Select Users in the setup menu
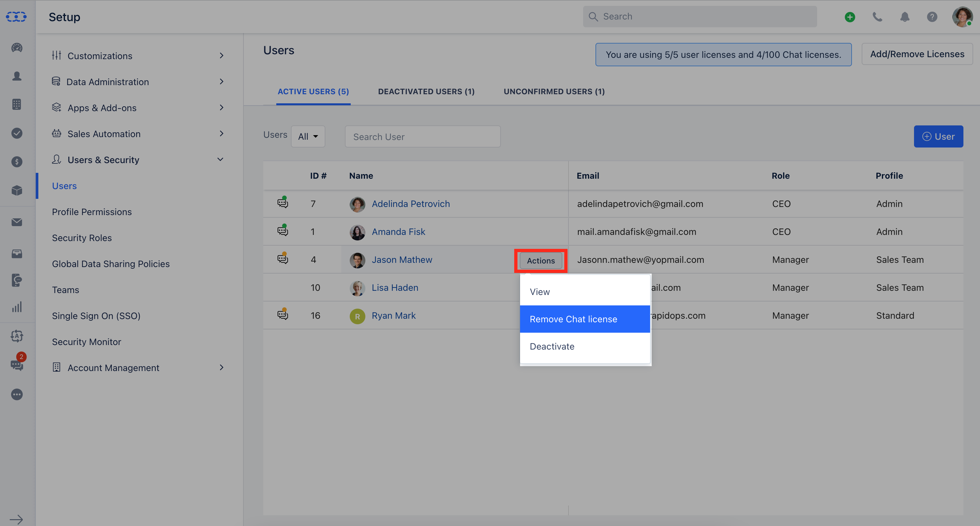Viewport: 980px width, 526px height. [64, 186]
